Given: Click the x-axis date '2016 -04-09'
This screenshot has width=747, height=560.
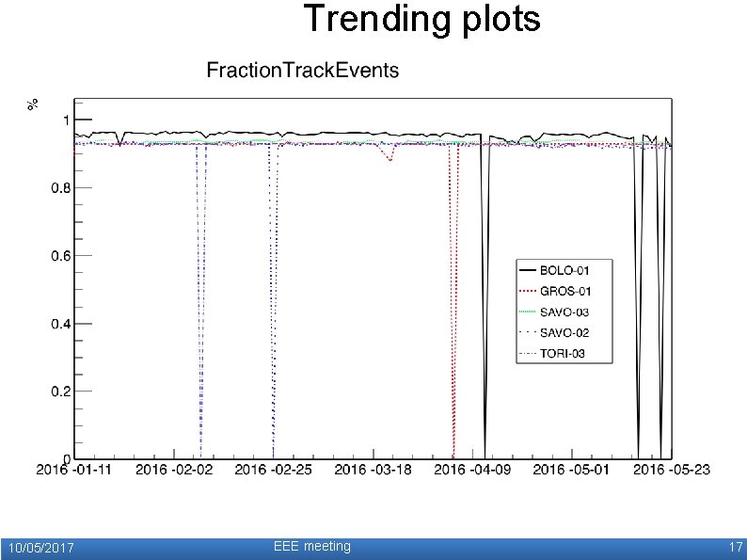Looking at the screenshot, I should click(x=472, y=470).
